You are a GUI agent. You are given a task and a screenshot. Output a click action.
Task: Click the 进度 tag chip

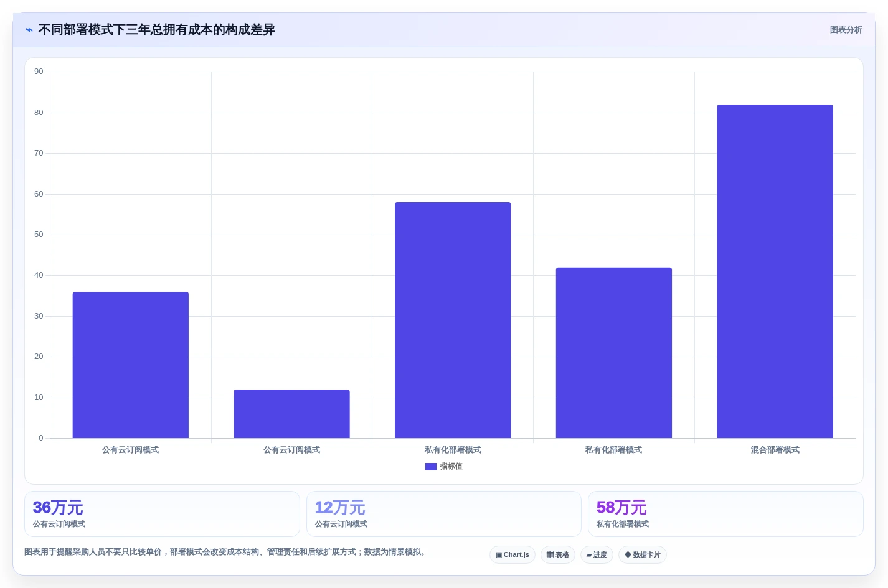pos(597,554)
